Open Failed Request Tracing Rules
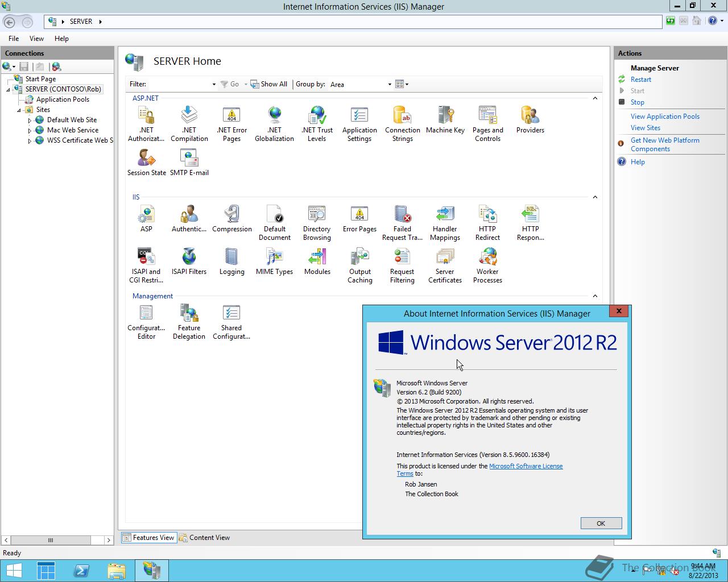The width and height of the screenshot is (728, 582). (x=403, y=223)
